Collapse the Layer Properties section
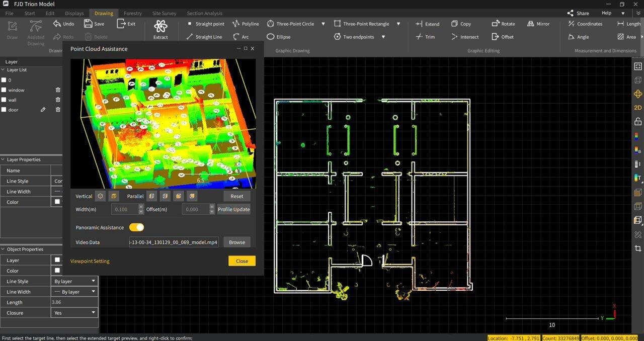This screenshot has width=644, height=341. coord(3,159)
